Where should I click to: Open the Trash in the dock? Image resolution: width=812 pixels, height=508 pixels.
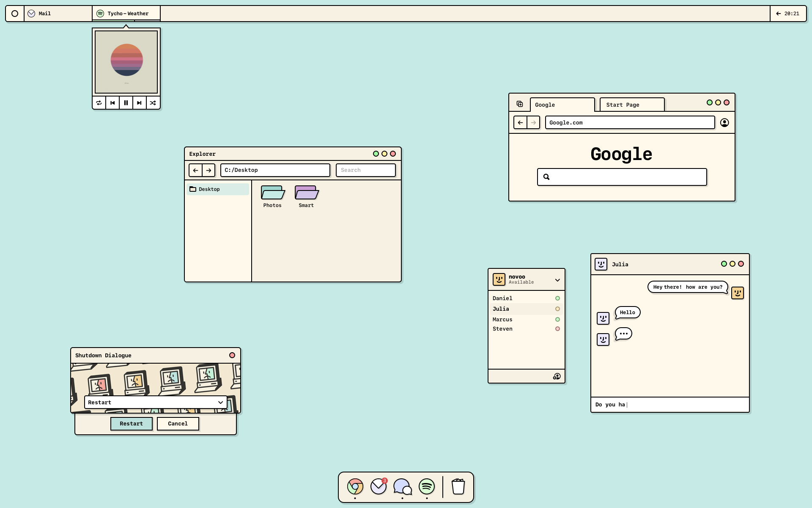click(458, 487)
